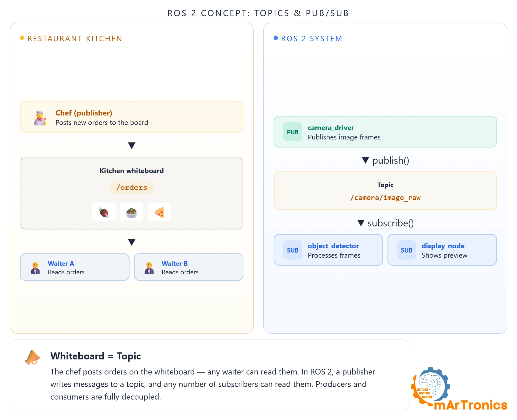This screenshot has width=517, height=420.
Task: Click the SUB badge on display_node
Action: point(407,250)
